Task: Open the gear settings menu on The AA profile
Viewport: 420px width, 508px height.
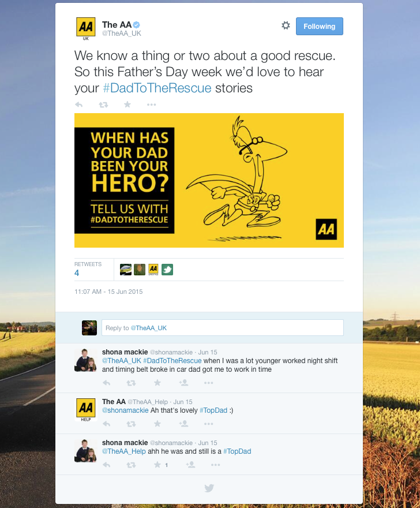Action: click(286, 25)
